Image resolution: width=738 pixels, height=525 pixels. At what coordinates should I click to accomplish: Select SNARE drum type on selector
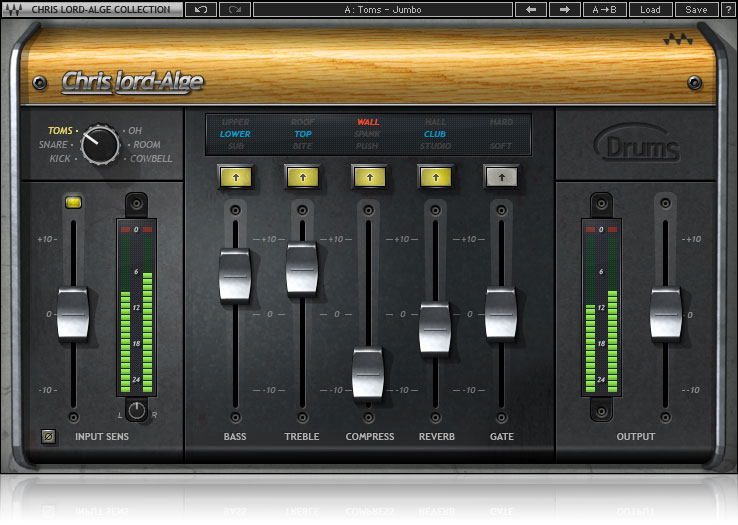click(52, 145)
